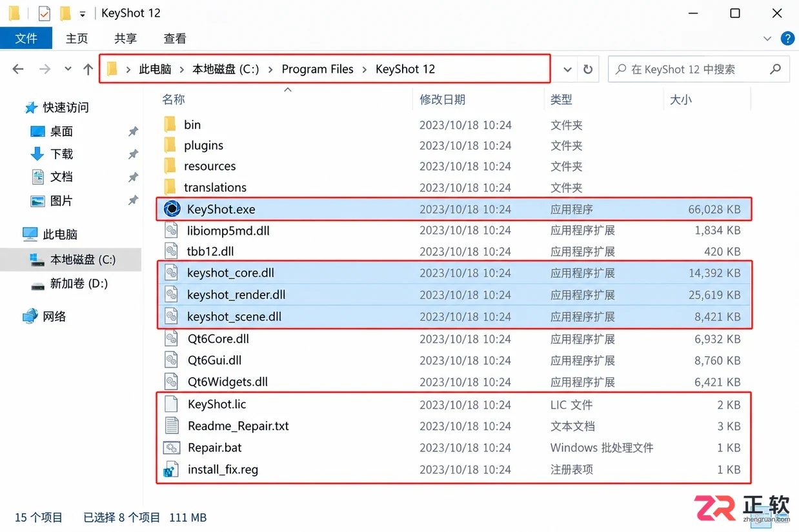799x532 pixels.
Task: Click 此电脑 in the address breadcrumb
Action: (x=155, y=69)
